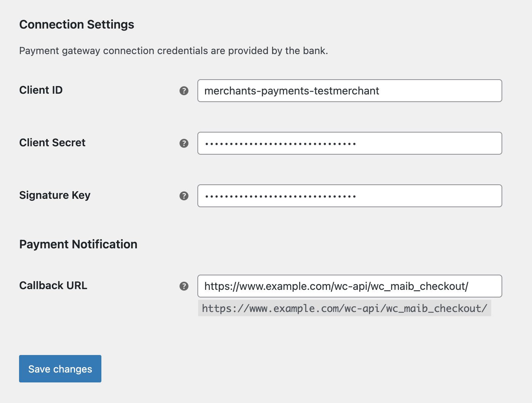The height and width of the screenshot is (403, 532).
Task: Click the Connection Settings heading
Action: pyautogui.click(x=77, y=25)
